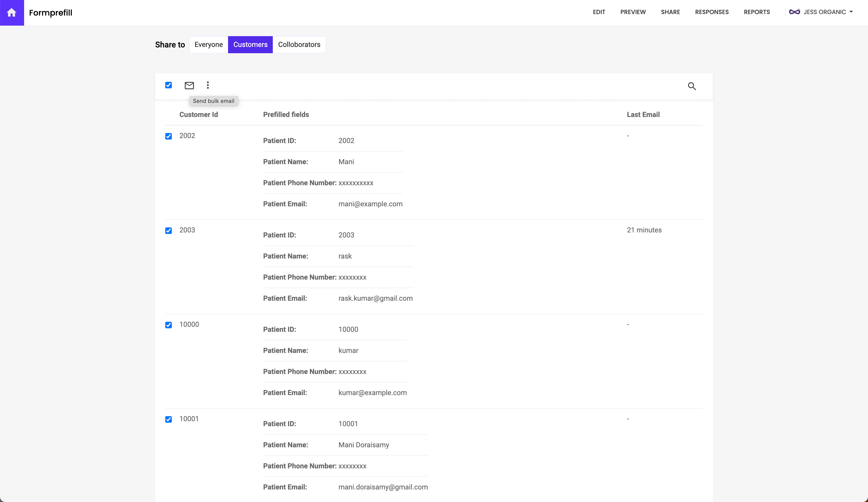The height and width of the screenshot is (502, 868).
Task: Uncheck customer 2002 checkbox
Action: (x=169, y=136)
